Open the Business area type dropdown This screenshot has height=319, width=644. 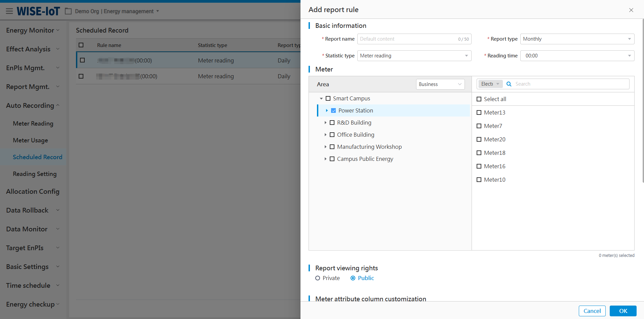point(440,84)
